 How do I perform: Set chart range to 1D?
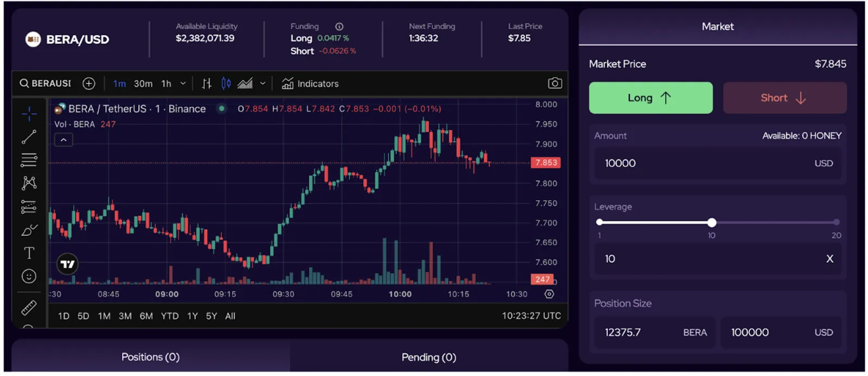(x=63, y=316)
